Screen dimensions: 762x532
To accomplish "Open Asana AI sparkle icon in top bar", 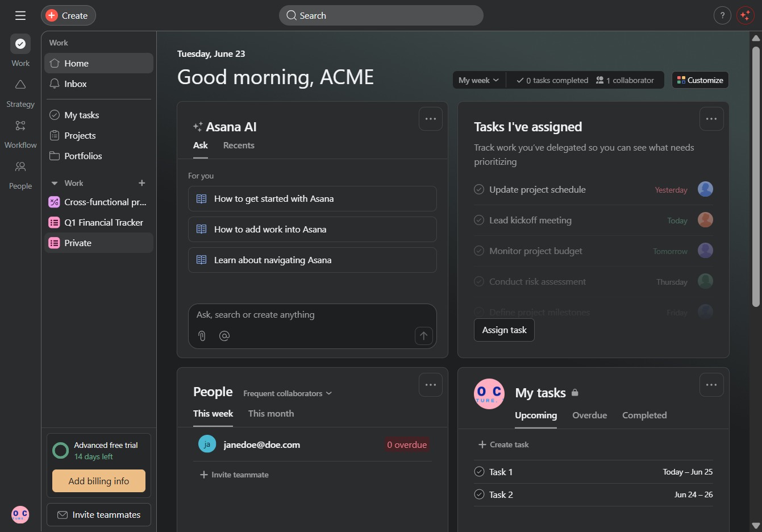I will click(x=745, y=15).
